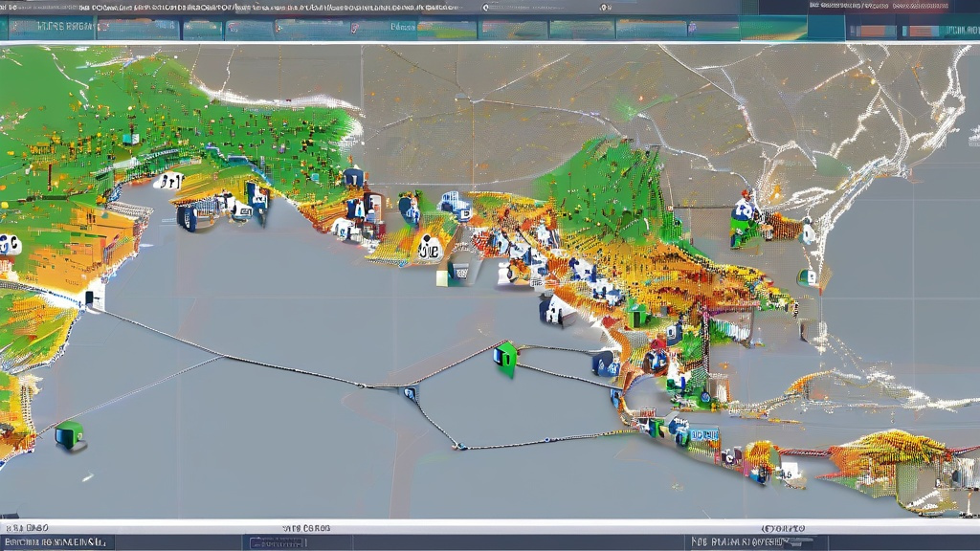
Task: Select the dark blue marker on the peninsula's west shore
Action: (x=552, y=308)
